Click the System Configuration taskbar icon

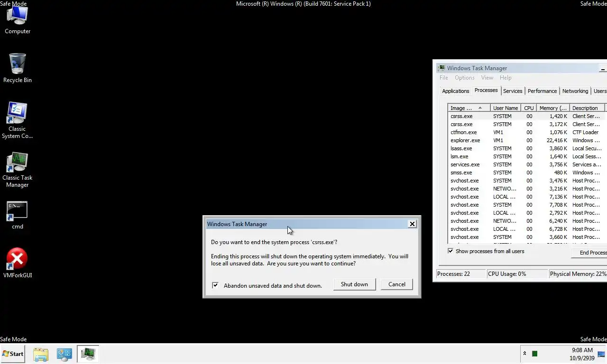click(x=64, y=354)
